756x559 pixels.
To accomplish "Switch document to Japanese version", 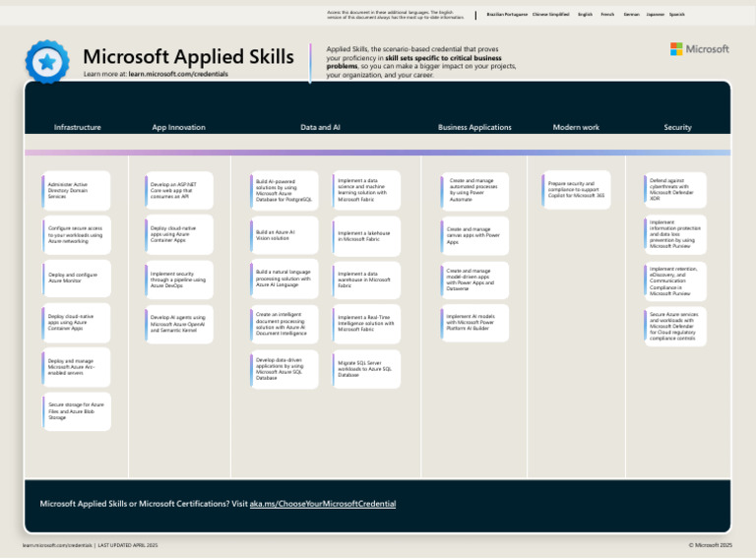I will click(x=655, y=15).
